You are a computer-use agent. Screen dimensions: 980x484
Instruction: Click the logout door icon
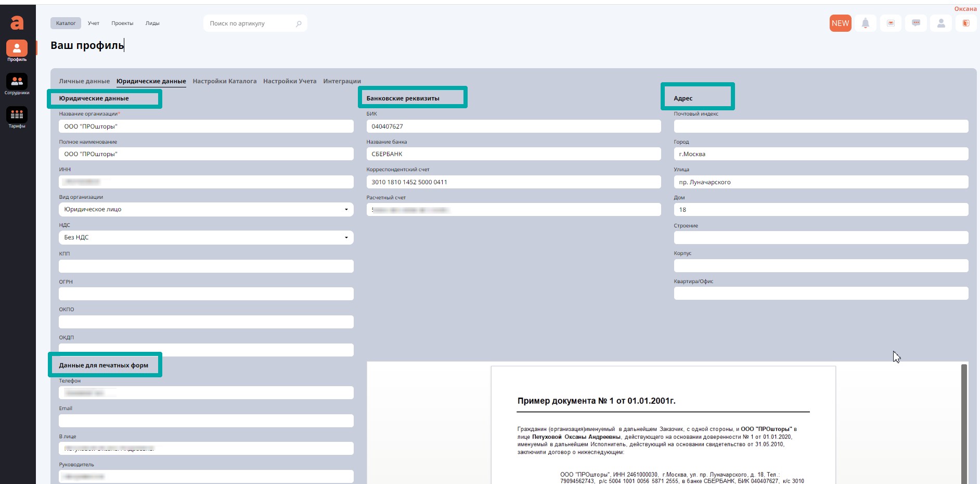[966, 23]
